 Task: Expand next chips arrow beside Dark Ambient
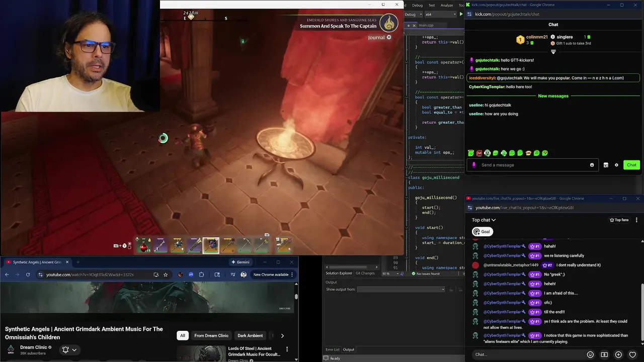282,335
